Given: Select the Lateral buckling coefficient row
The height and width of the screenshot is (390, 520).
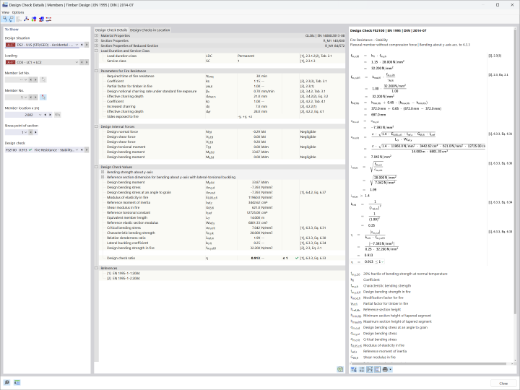Looking at the screenshot, I should pos(222,243).
